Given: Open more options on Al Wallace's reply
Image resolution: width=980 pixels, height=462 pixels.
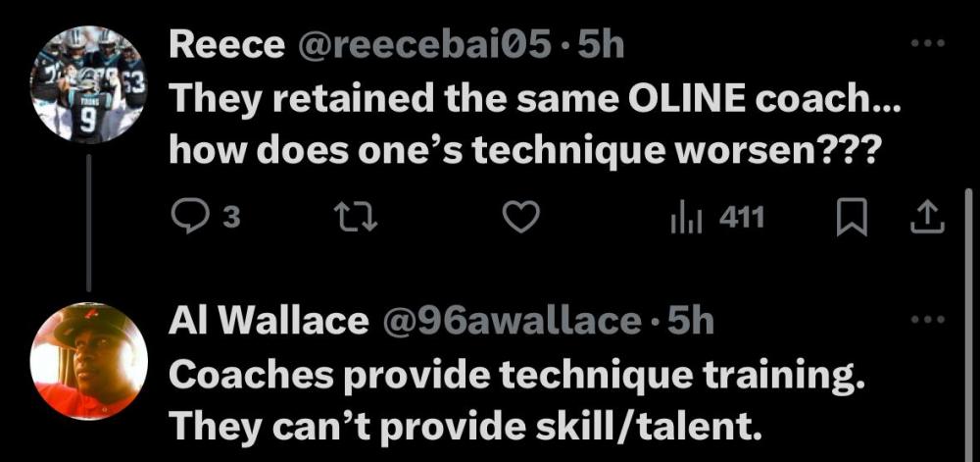Looking at the screenshot, I should (x=926, y=320).
